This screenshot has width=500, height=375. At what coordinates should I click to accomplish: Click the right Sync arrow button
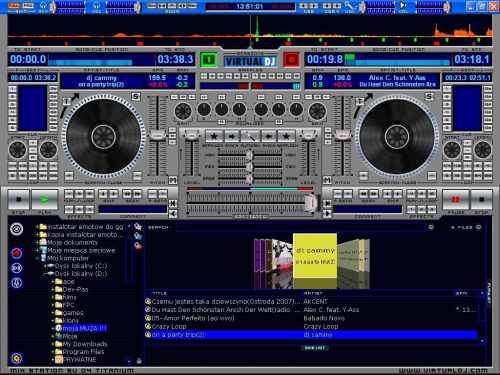click(269, 136)
